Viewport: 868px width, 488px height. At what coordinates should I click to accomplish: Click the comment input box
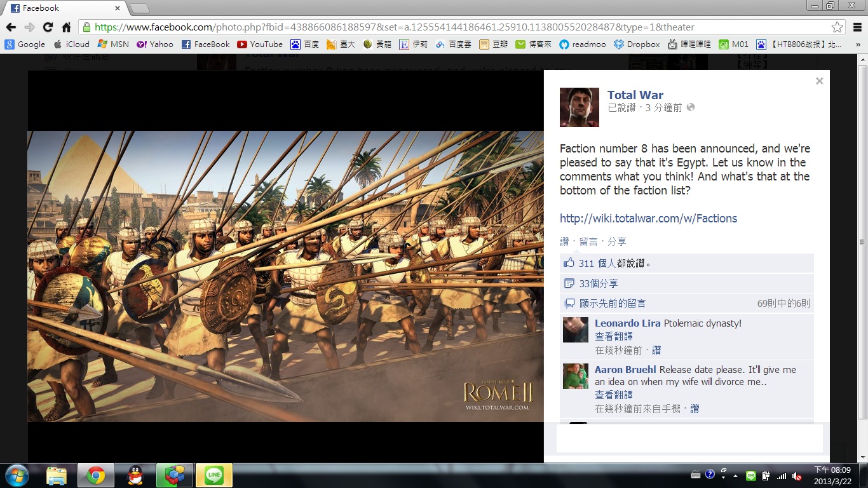tap(689, 438)
